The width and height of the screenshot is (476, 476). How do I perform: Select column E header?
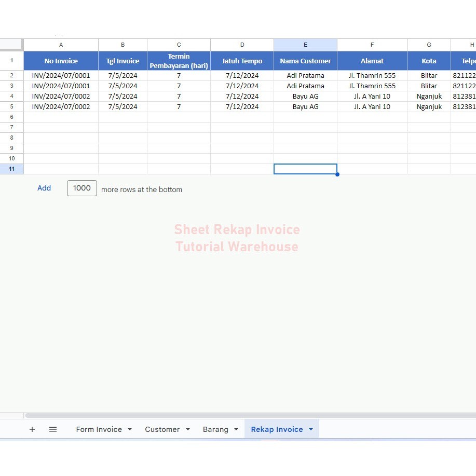click(305, 45)
